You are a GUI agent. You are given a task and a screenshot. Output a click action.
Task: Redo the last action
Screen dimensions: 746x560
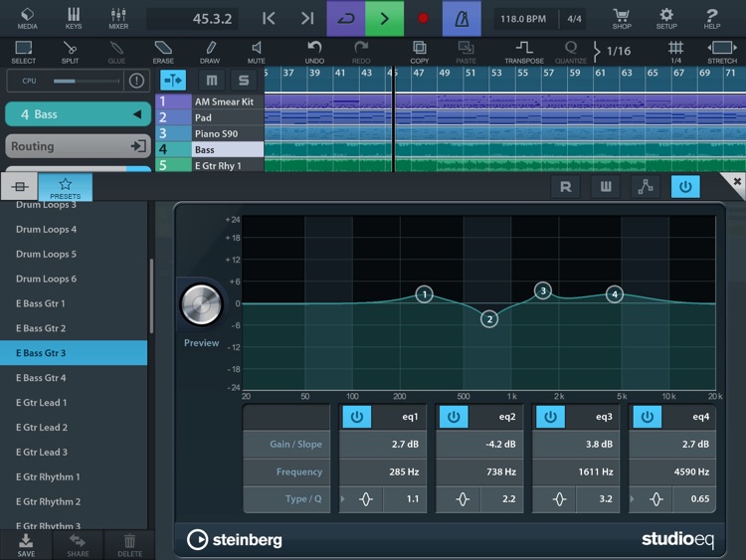[361, 52]
